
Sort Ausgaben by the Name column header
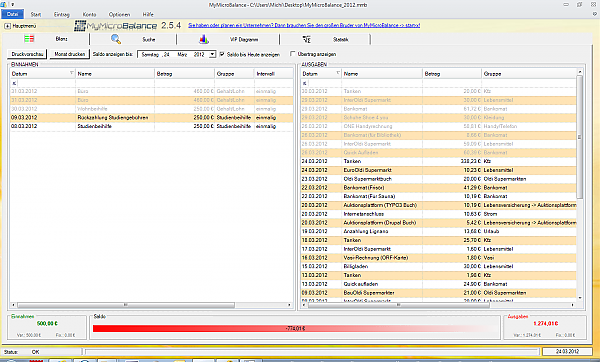click(x=382, y=73)
